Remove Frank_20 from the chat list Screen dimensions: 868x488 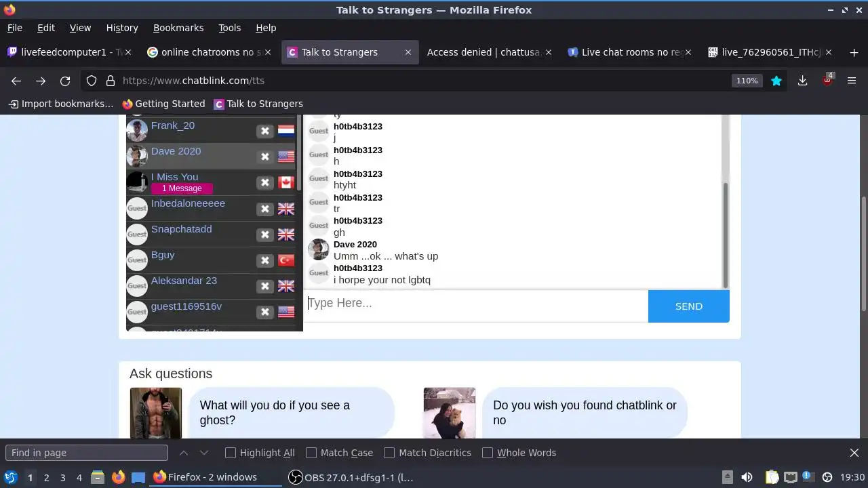click(x=265, y=131)
